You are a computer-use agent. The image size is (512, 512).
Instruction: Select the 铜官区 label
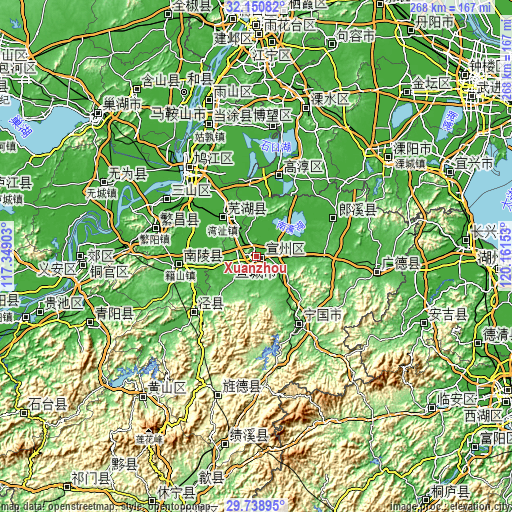point(109,272)
